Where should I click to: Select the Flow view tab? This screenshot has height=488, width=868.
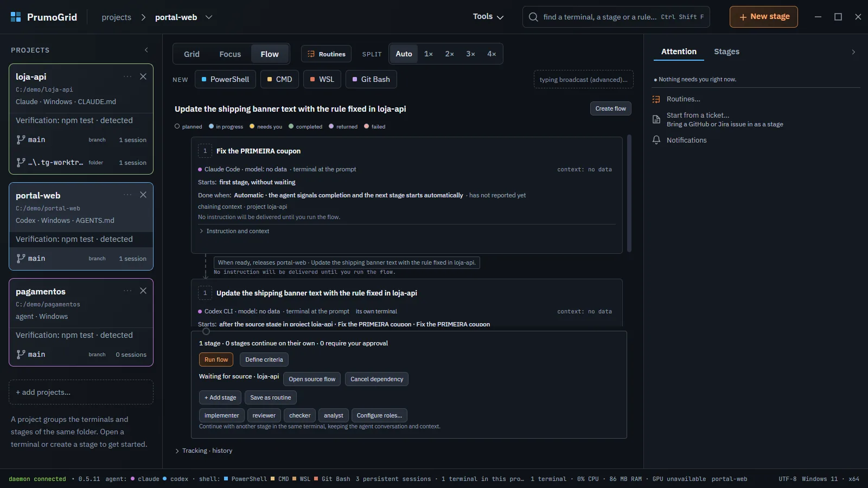[270, 54]
